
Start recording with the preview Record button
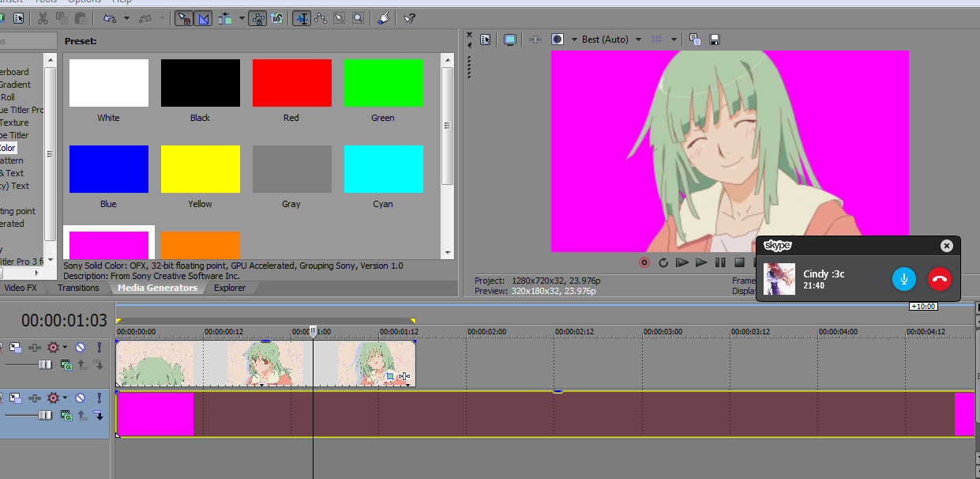(x=644, y=262)
